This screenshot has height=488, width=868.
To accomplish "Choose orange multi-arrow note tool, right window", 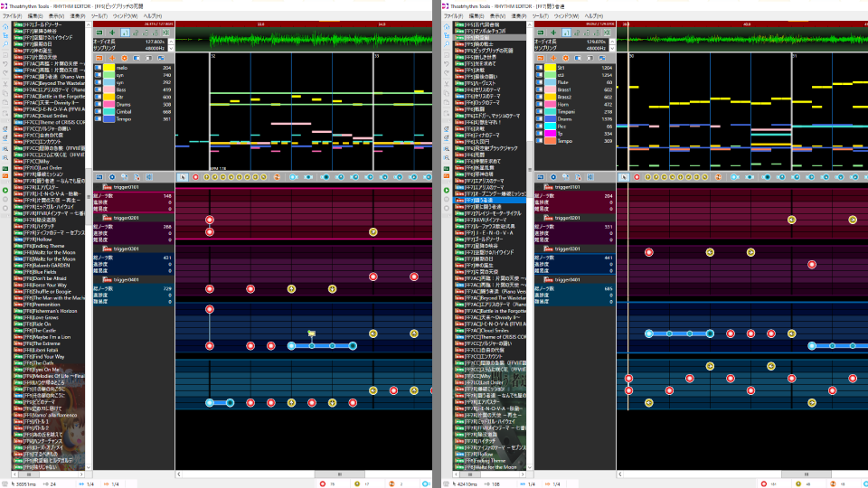I will [719, 177].
